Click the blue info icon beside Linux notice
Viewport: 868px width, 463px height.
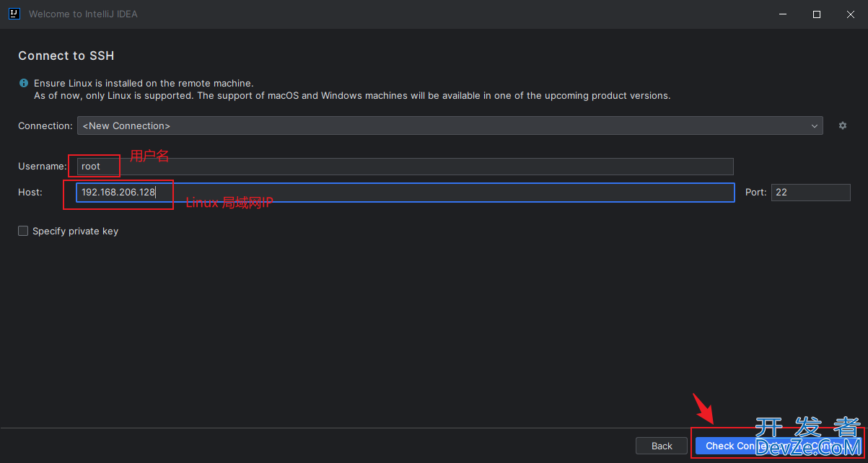24,84
